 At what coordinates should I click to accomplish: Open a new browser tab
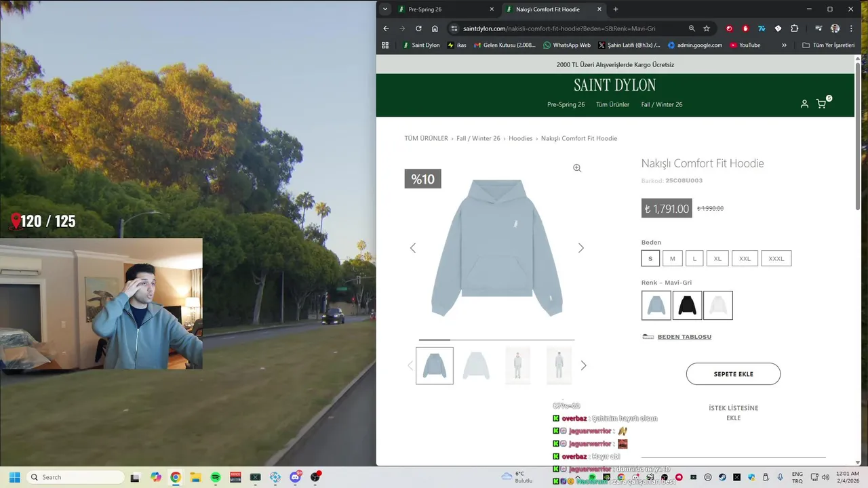(616, 9)
